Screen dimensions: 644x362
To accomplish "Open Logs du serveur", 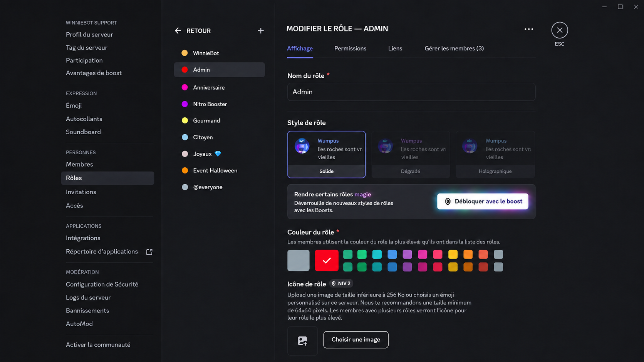I will click(88, 298).
